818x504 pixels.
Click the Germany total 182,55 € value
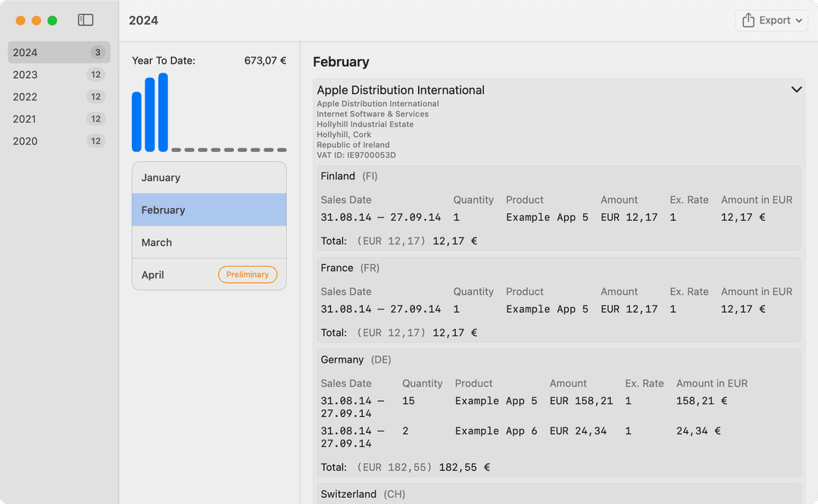tap(464, 467)
